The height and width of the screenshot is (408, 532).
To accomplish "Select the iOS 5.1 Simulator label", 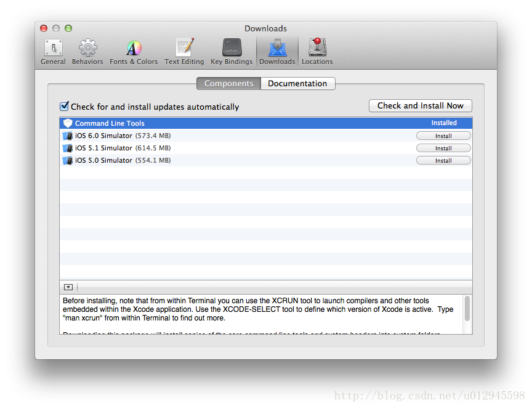I will pos(103,148).
